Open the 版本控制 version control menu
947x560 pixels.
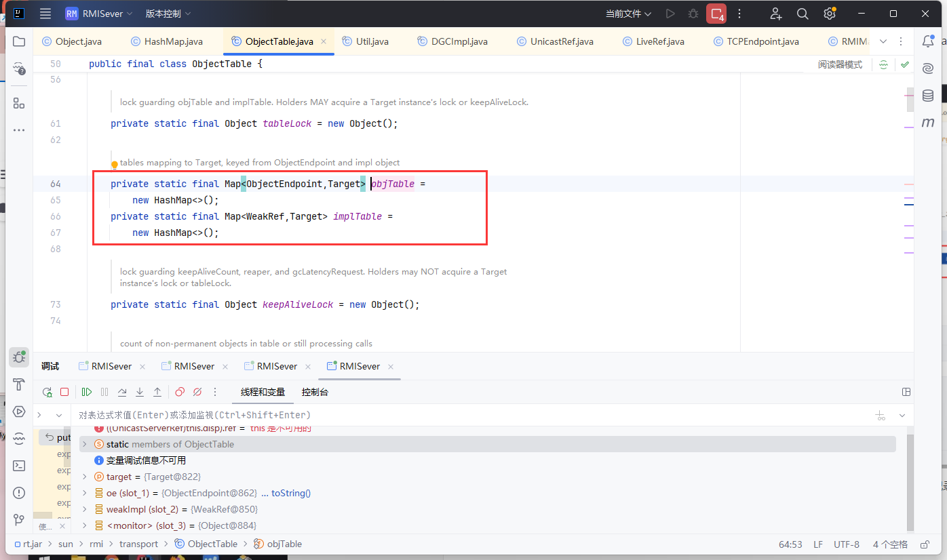pyautogui.click(x=168, y=14)
